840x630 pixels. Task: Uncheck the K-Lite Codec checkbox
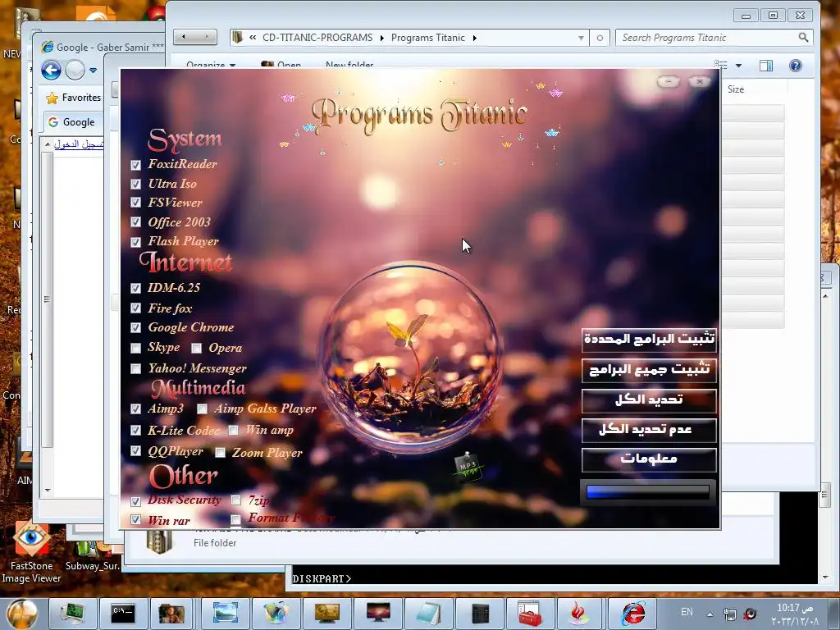point(136,430)
